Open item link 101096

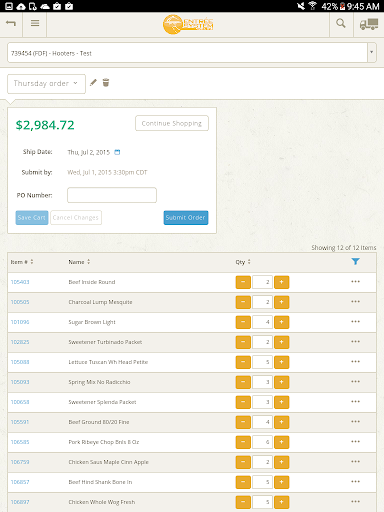tap(20, 322)
